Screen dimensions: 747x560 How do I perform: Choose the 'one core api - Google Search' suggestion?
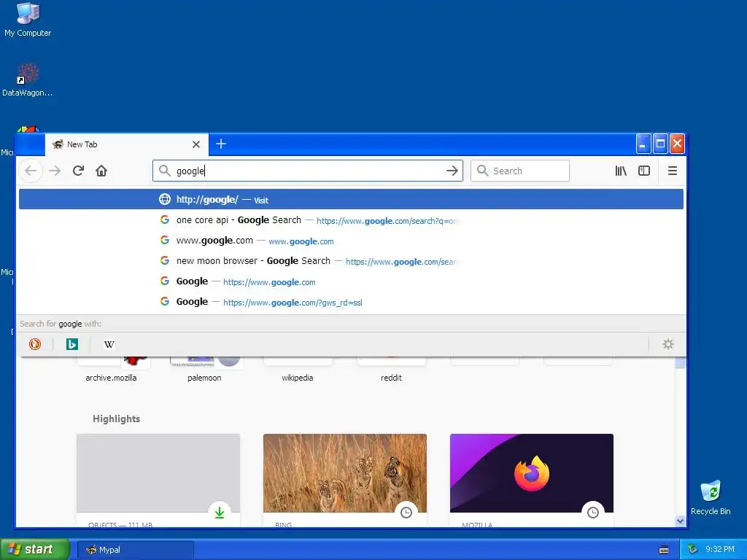pyautogui.click(x=351, y=220)
